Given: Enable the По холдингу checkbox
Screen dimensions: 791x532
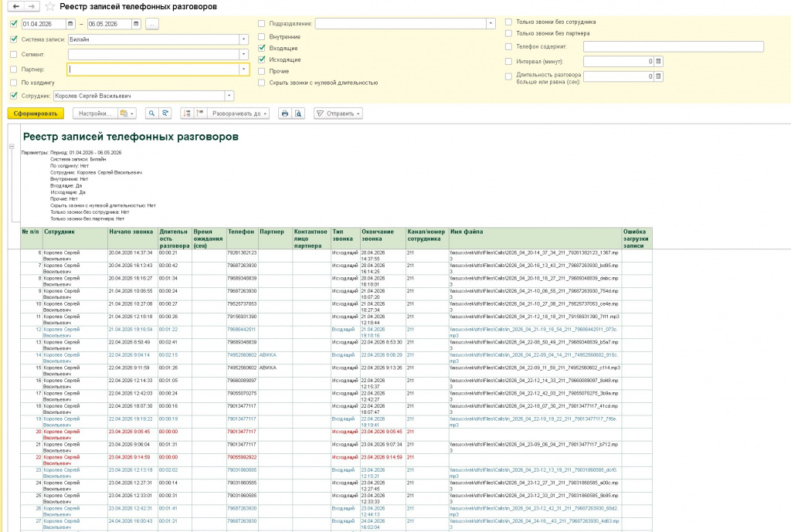Looking at the screenshot, I should tap(14, 83).
